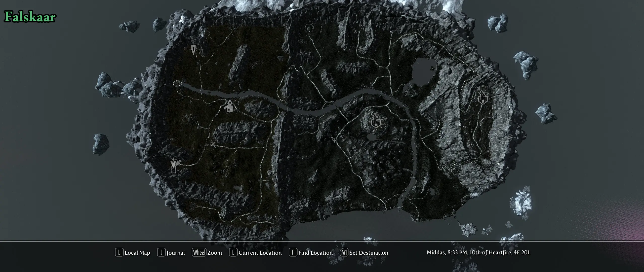Click the player arrow position marker
The height and width of the screenshot is (272, 644).
pyautogui.click(x=334, y=139)
